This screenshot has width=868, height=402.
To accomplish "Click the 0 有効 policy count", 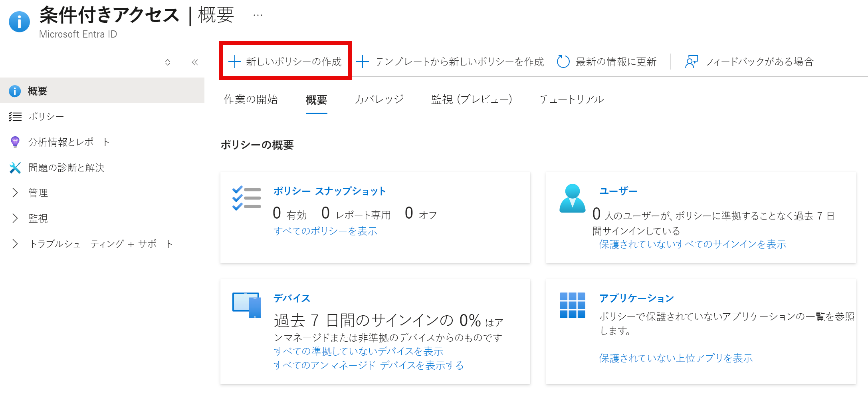I will [x=290, y=213].
